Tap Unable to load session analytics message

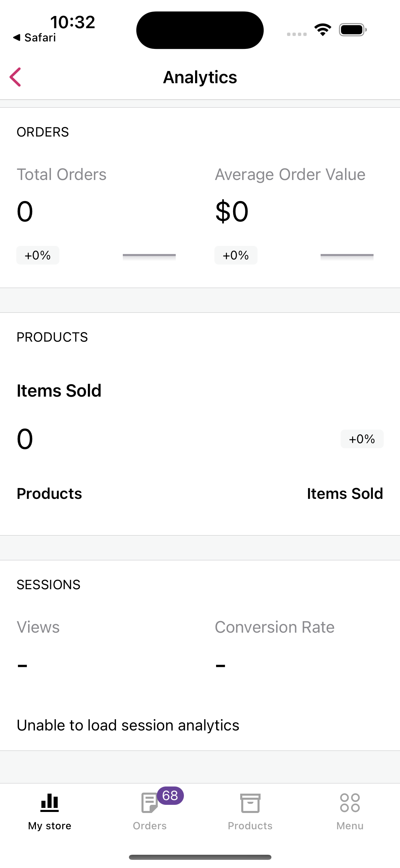128,725
